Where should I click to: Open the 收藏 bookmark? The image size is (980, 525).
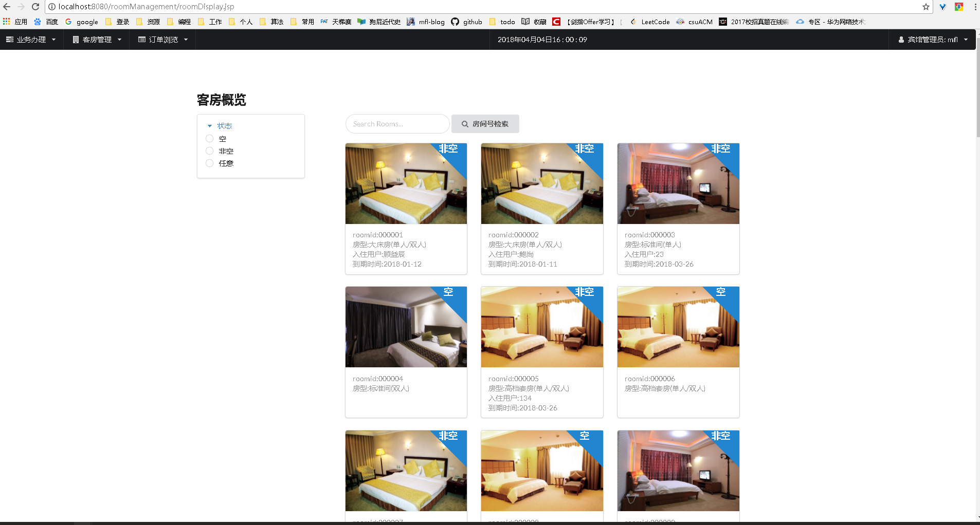[x=534, y=22]
